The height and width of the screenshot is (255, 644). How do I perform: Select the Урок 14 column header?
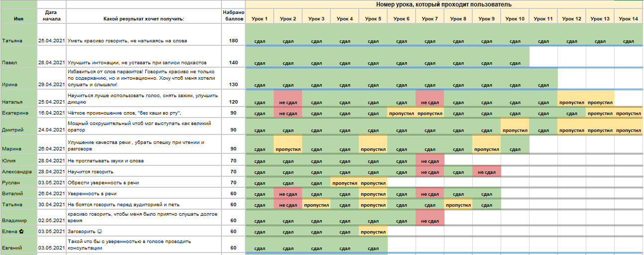628,19
